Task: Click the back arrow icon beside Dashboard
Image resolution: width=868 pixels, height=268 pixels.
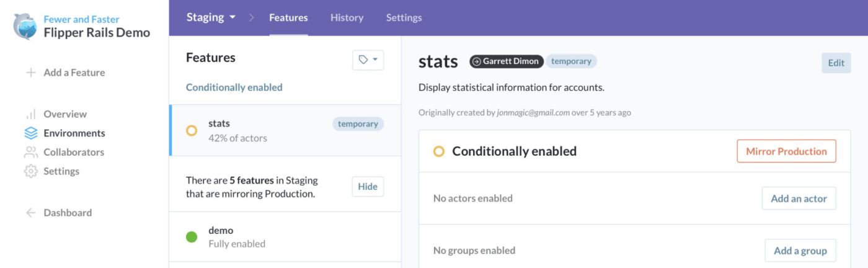Action: click(30, 213)
